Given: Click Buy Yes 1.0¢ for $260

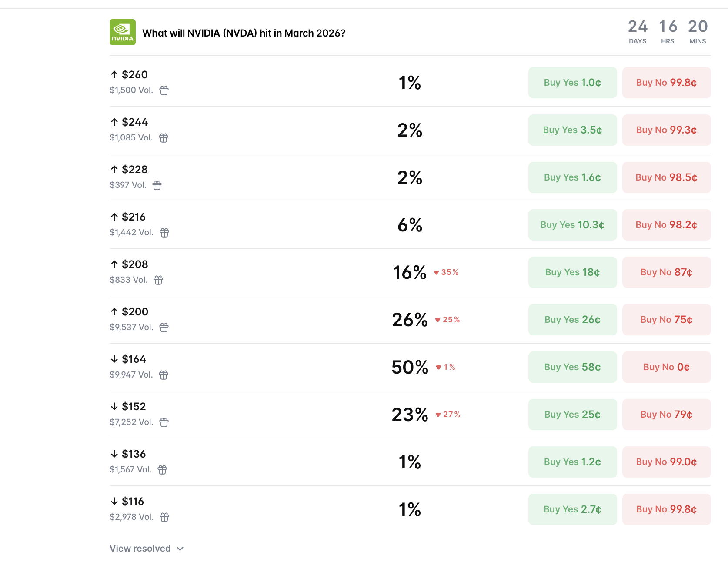Looking at the screenshot, I should point(572,83).
